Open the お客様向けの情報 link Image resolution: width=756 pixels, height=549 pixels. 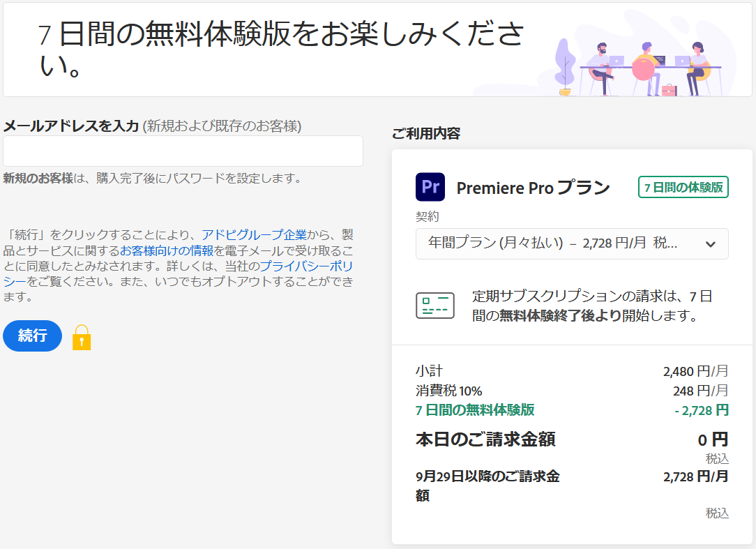[x=167, y=251]
